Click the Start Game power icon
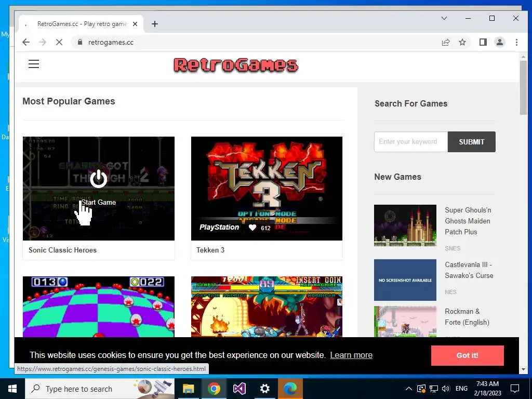The image size is (532, 399). pyautogui.click(x=98, y=179)
